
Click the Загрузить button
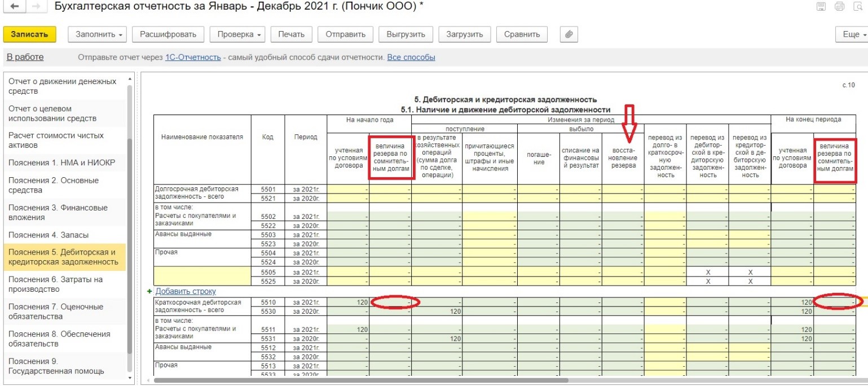465,34
